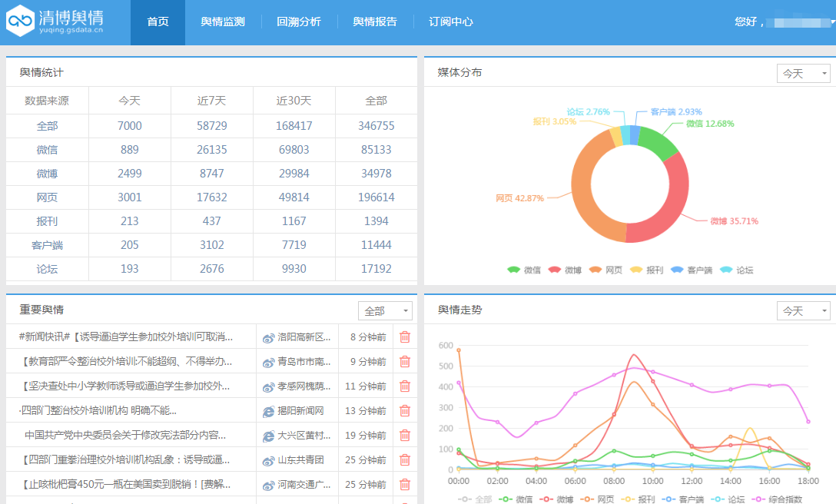Delete the 中国共产党中央委员会 row using trash icon
The image size is (836, 504).
point(405,435)
